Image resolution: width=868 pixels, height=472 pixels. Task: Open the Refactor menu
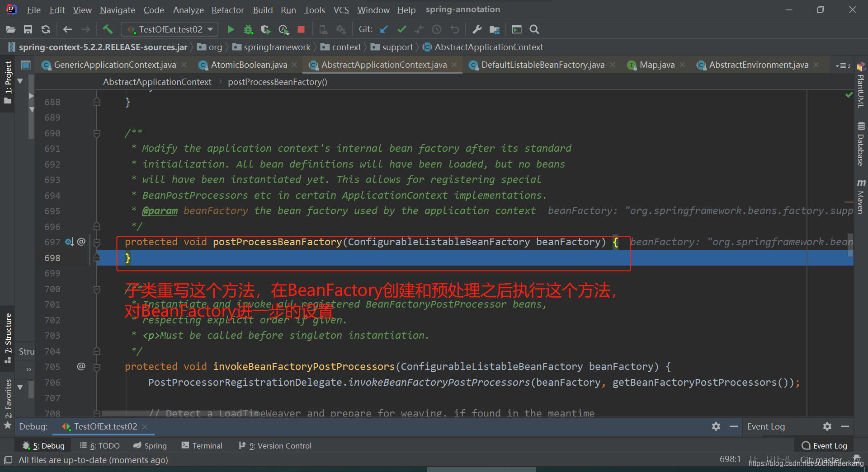click(x=227, y=10)
